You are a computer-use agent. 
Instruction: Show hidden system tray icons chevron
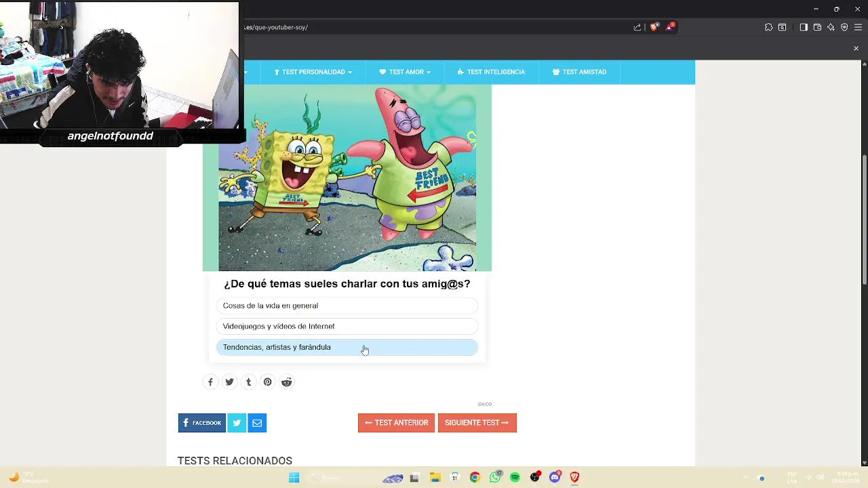pos(745,478)
